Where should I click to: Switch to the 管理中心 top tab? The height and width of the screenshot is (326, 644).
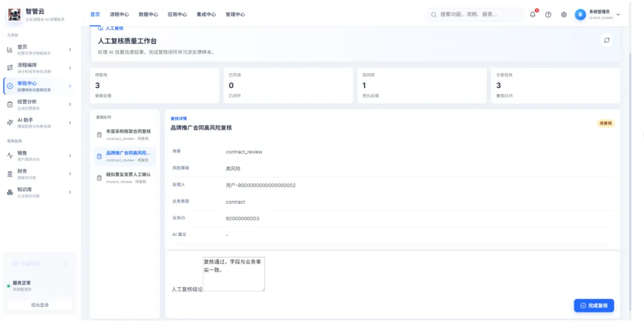[x=235, y=14]
